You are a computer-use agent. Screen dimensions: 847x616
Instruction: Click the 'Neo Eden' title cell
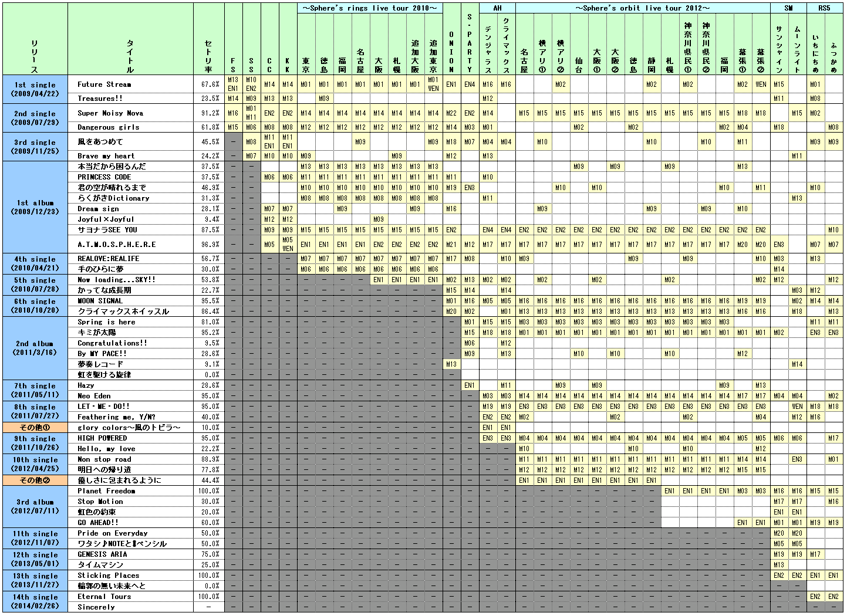(130, 396)
